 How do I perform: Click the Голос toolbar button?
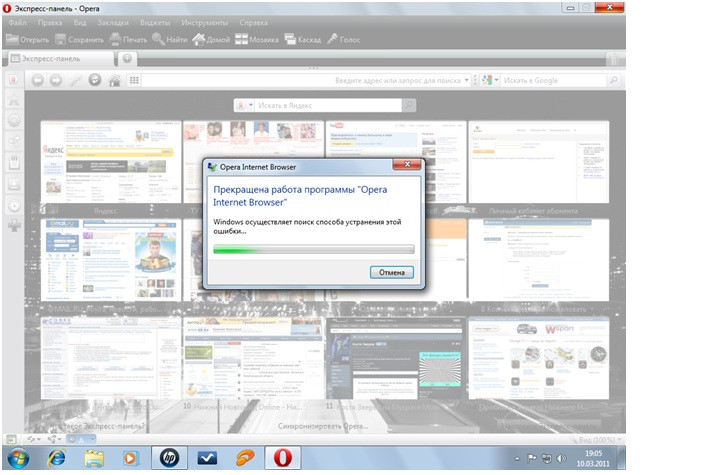tap(343, 39)
